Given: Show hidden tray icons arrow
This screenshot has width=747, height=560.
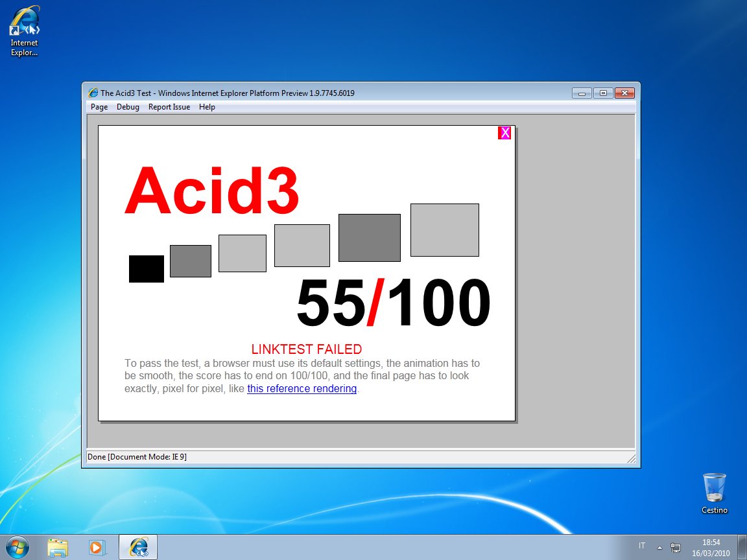Looking at the screenshot, I should click(x=659, y=548).
